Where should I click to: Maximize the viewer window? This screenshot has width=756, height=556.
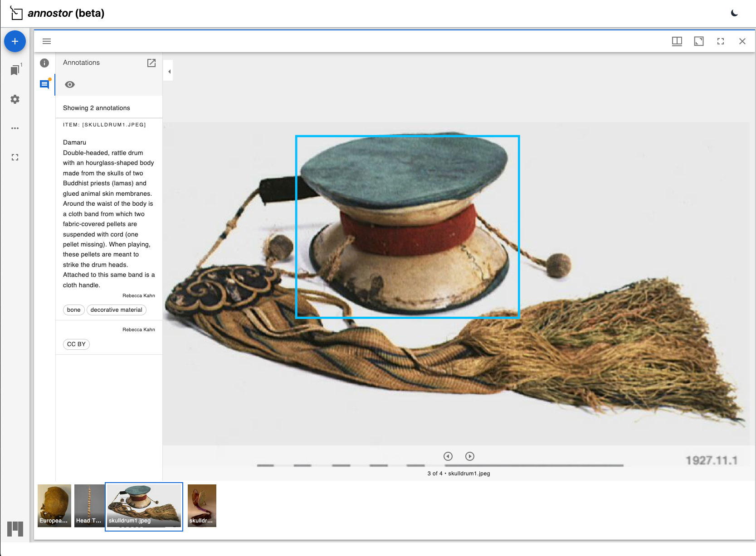(698, 41)
